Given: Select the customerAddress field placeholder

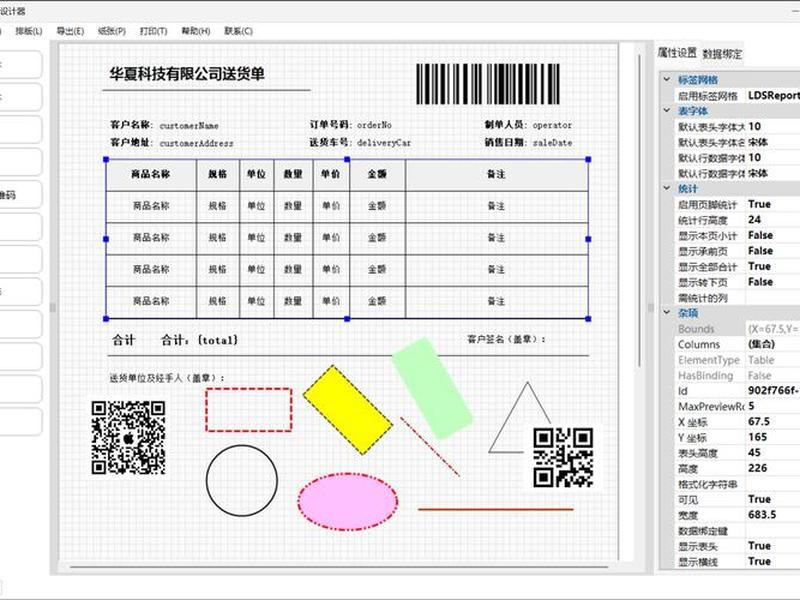Looking at the screenshot, I should coord(196,143).
